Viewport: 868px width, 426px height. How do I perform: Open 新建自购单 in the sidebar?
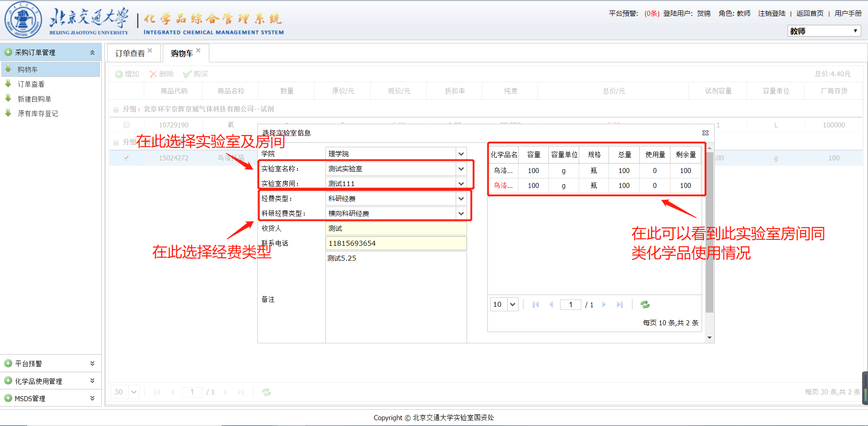coord(34,99)
